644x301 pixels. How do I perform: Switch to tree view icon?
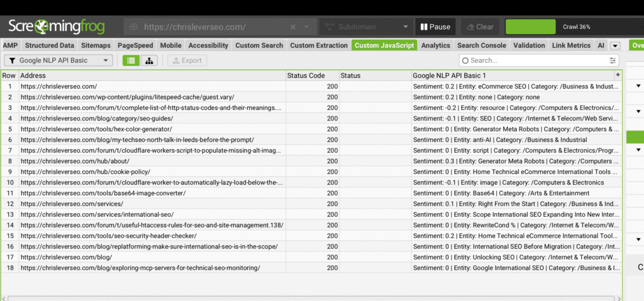click(149, 60)
